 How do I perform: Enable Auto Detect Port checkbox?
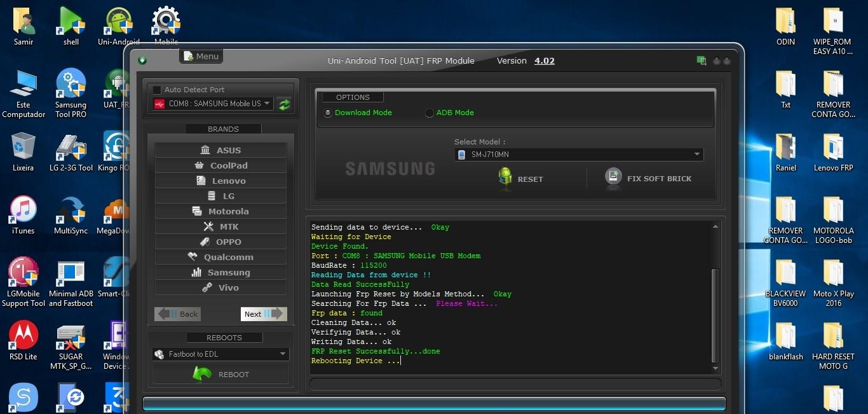[157, 90]
